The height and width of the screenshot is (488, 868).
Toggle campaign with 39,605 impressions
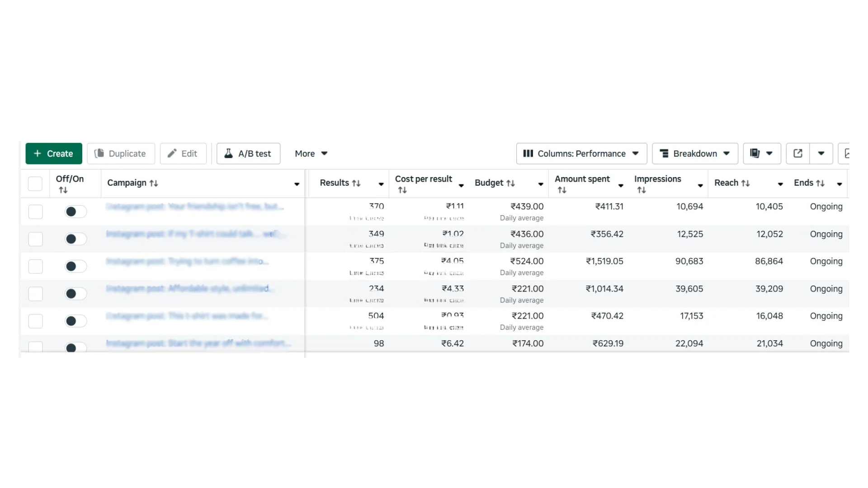(x=75, y=294)
